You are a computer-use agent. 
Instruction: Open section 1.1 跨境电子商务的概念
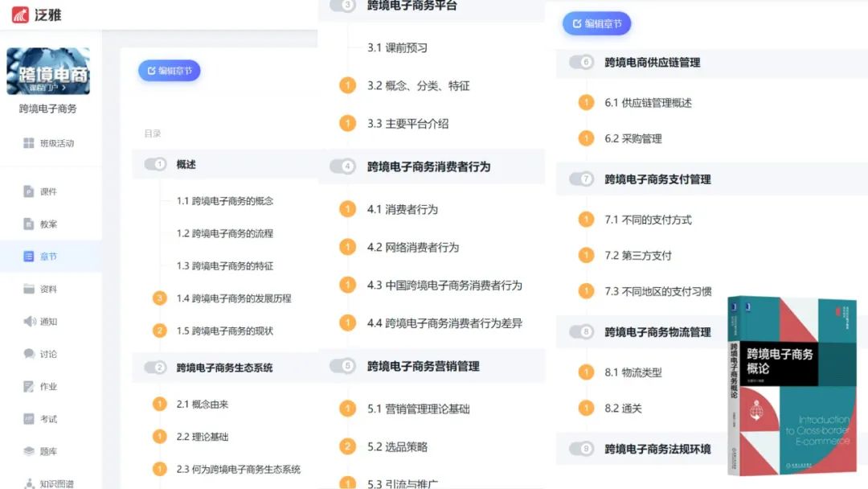pyautogui.click(x=224, y=201)
